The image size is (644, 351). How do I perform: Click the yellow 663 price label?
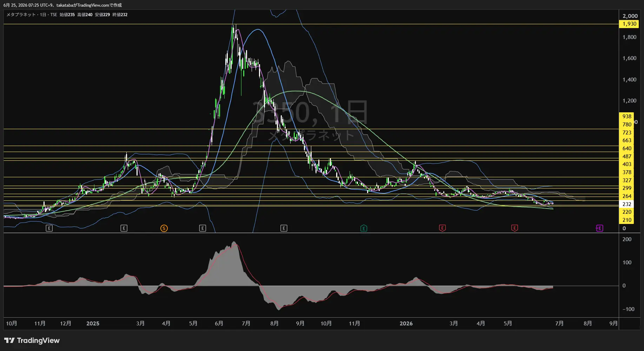click(x=627, y=140)
